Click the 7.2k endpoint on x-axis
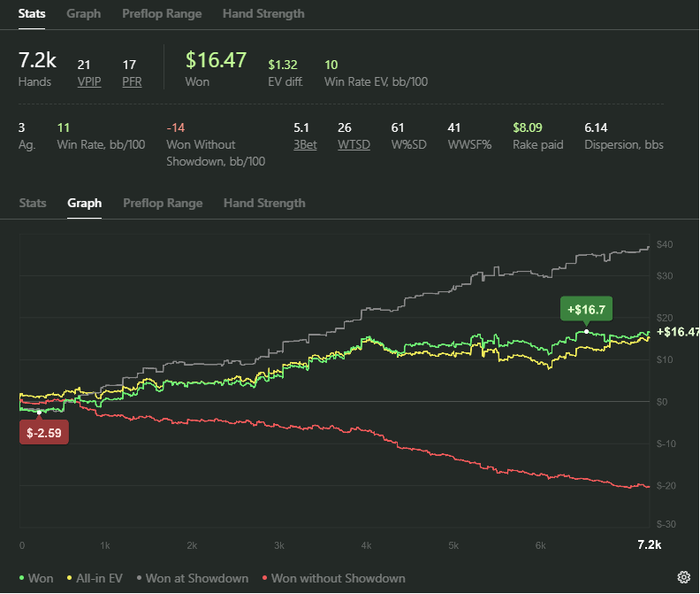 coord(649,544)
